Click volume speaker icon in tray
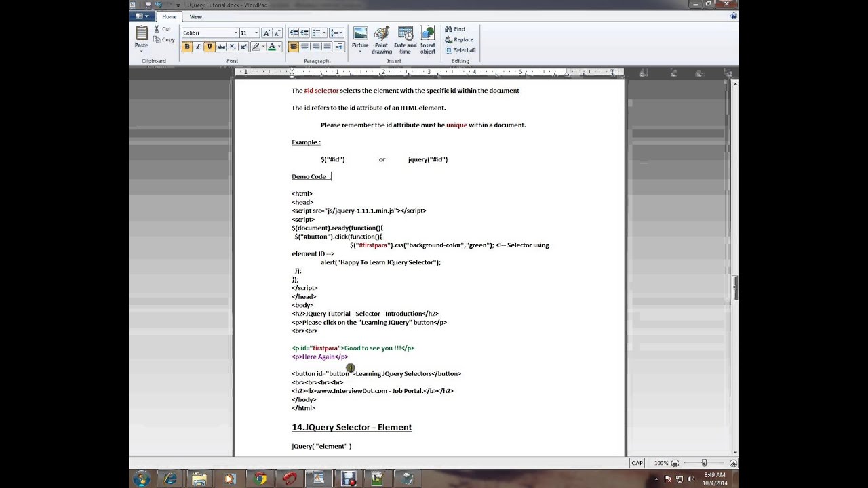The width and height of the screenshot is (868, 488). tap(690, 479)
